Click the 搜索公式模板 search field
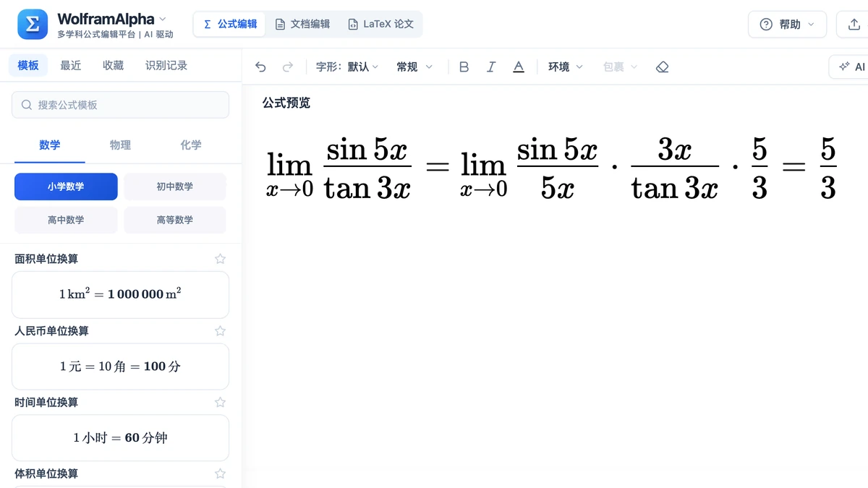This screenshot has width=868, height=488. coord(120,105)
